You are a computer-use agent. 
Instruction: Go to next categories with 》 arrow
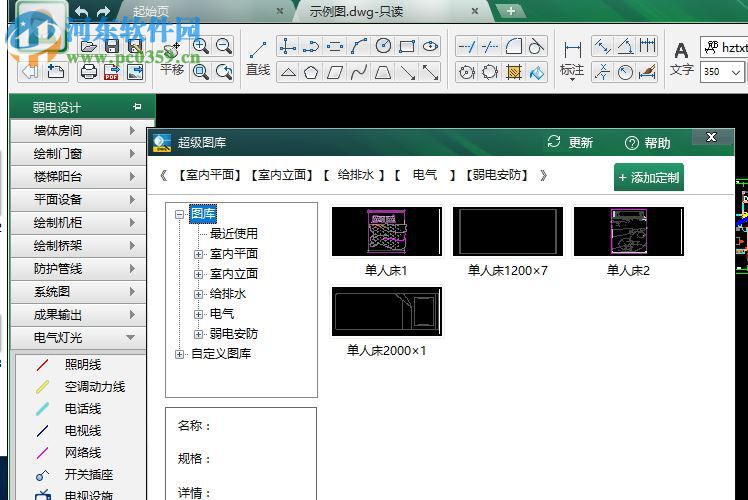point(543,176)
